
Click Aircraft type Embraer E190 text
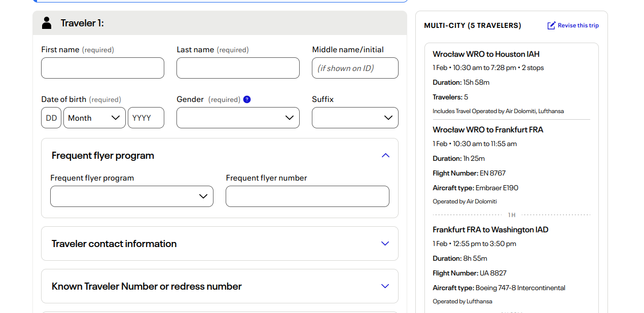click(x=475, y=188)
